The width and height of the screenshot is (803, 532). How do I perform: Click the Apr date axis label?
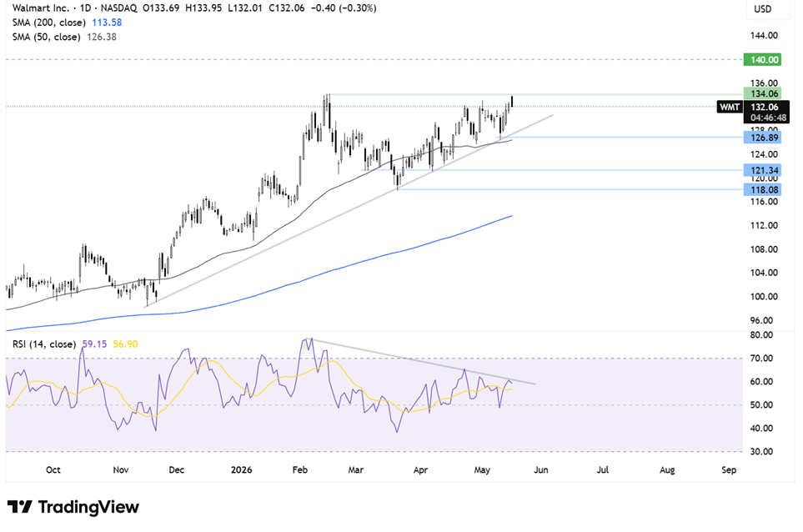pos(420,469)
